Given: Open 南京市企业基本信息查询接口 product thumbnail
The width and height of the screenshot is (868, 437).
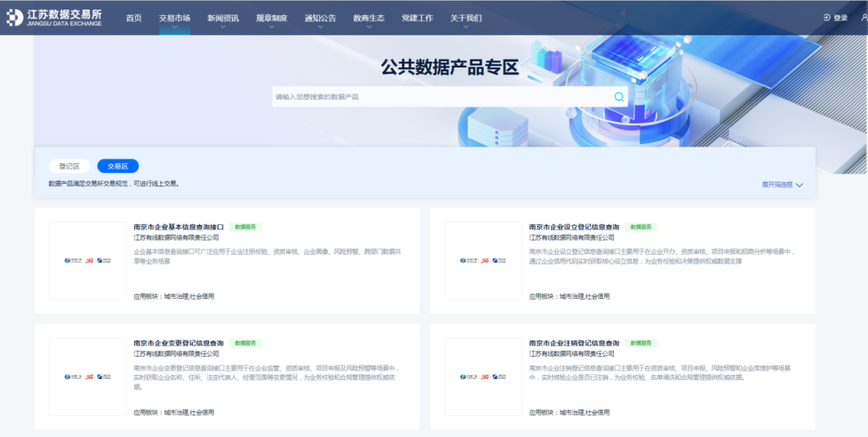Looking at the screenshot, I should tap(88, 260).
